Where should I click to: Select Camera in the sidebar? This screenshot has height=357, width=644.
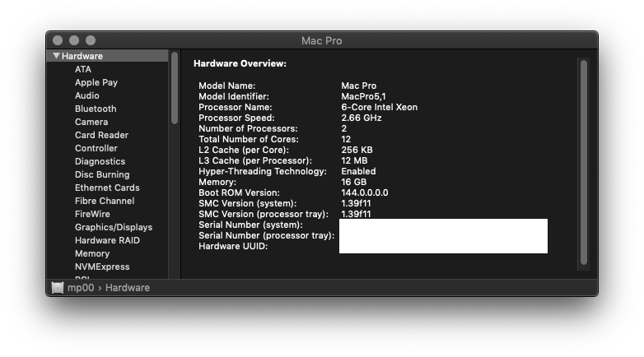[91, 122]
